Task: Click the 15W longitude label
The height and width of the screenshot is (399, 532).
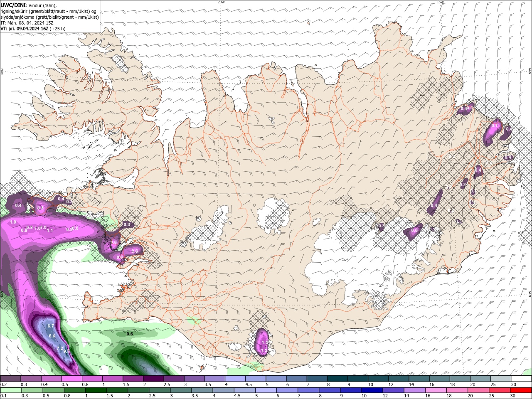Action: click(440, 2)
